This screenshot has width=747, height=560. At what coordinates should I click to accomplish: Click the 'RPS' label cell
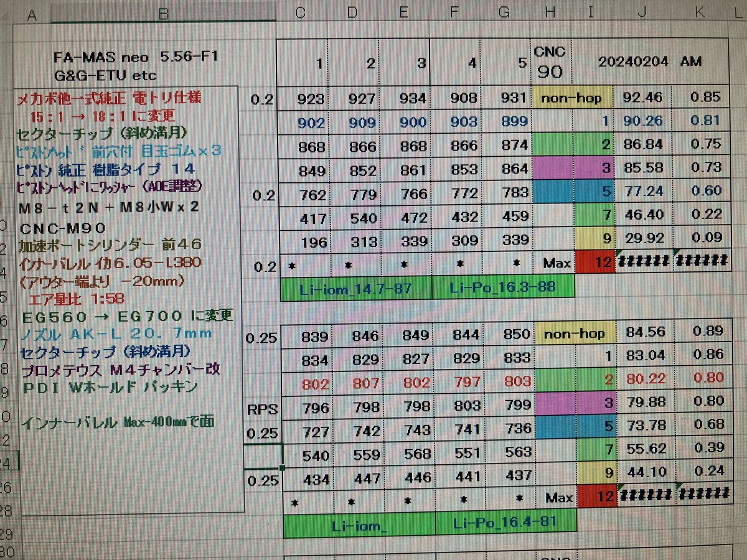[x=261, y=410]
